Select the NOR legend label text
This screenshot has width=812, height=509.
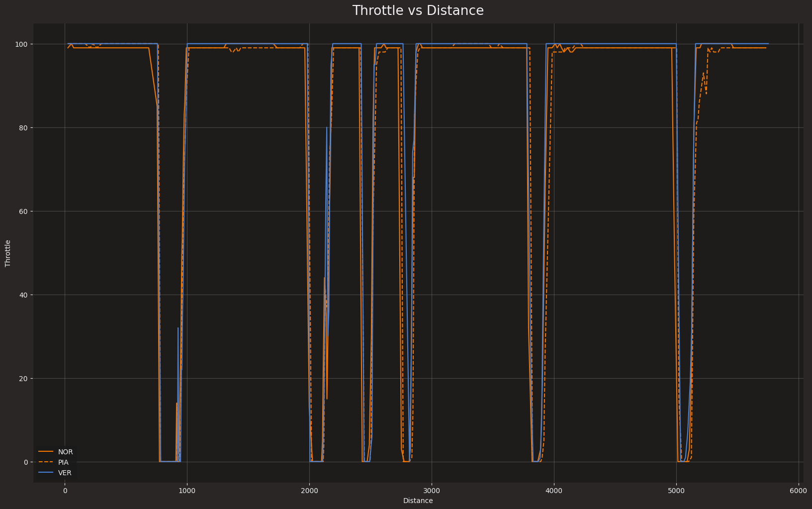(x=65, y=452)
